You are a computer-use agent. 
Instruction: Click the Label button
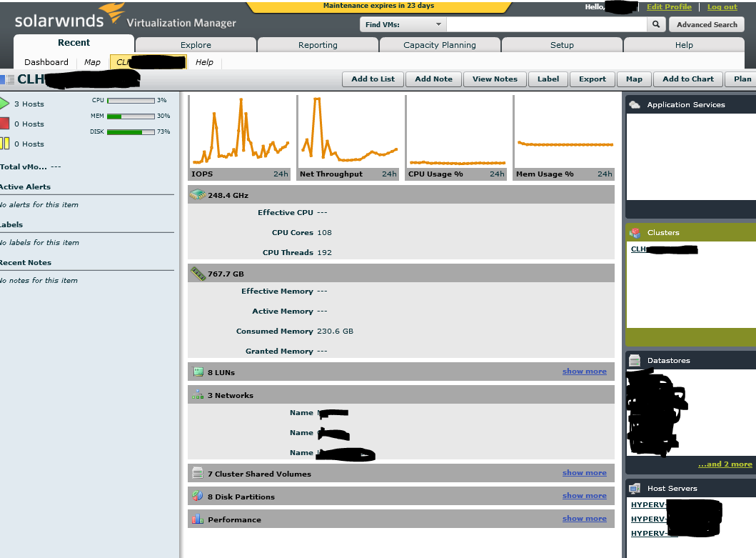coord(548,79)
